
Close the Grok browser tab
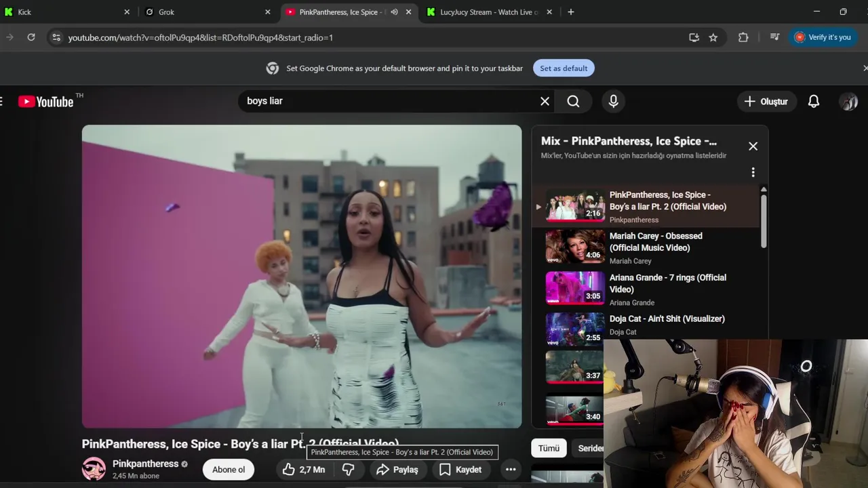point(268,12)
